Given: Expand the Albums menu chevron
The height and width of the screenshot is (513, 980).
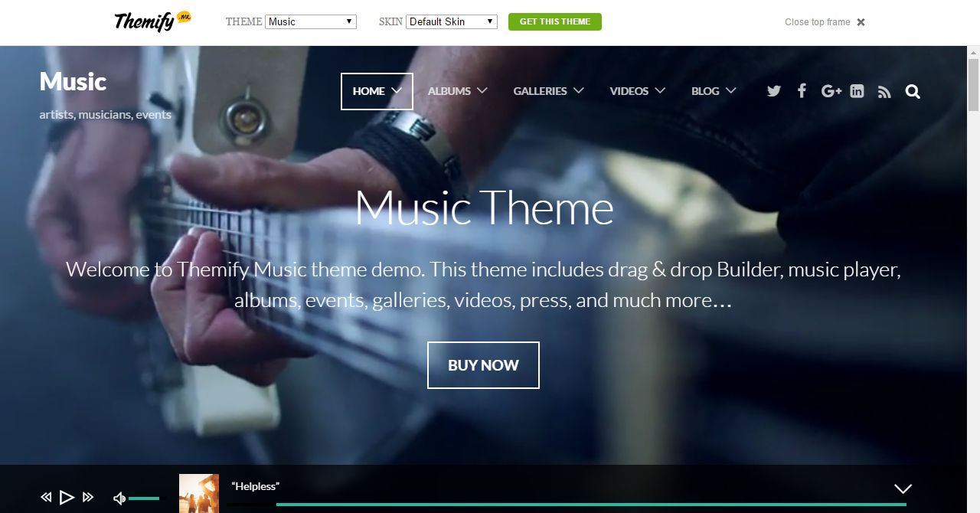Looking at the screenshot, I should click(482, 90).
